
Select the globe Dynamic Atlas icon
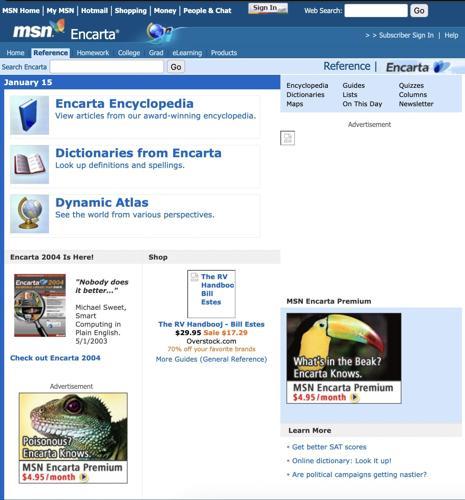pos(30,214)
